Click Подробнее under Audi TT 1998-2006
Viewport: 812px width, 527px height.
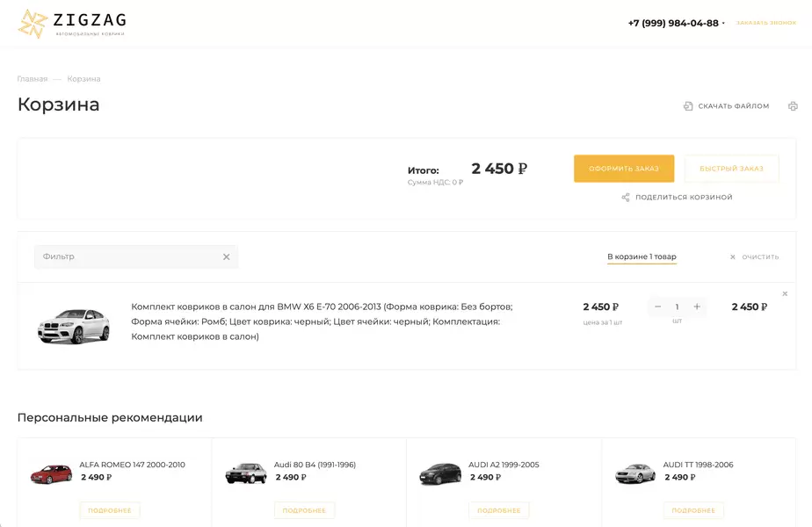click(693, 510)
